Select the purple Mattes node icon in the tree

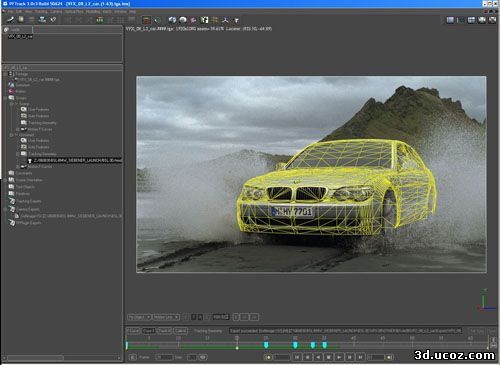click(x=11, y=91)
